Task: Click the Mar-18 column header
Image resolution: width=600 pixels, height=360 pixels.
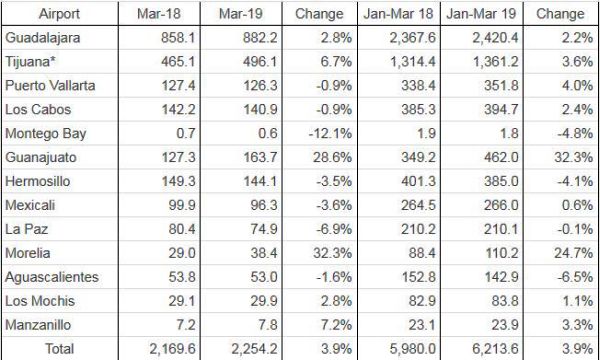Action: pyautogui.click(x=159, y=14)
